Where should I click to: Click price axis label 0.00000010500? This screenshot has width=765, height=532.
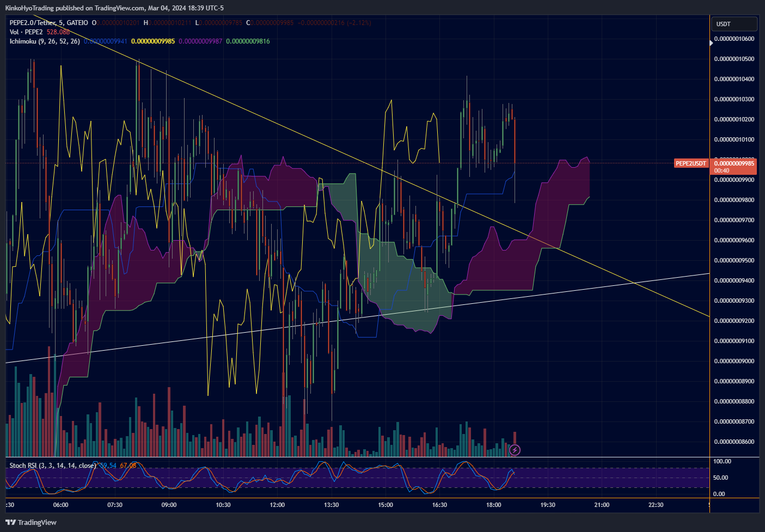735,59
